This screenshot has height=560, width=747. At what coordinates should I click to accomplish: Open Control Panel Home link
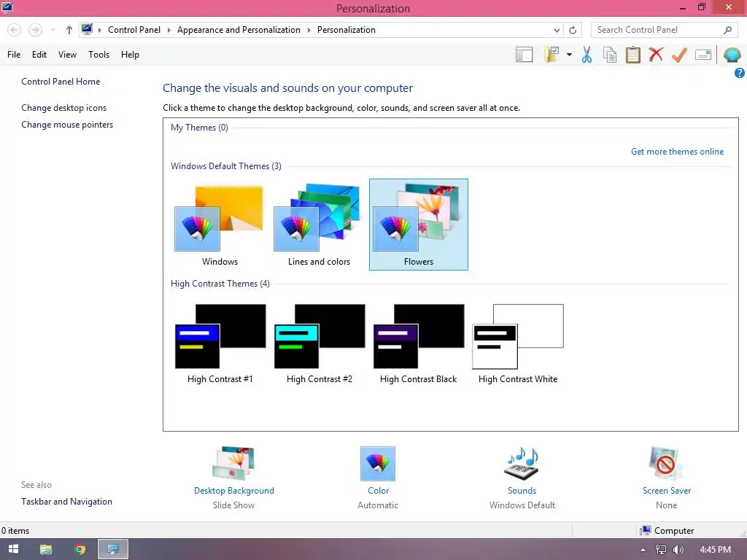61,82
